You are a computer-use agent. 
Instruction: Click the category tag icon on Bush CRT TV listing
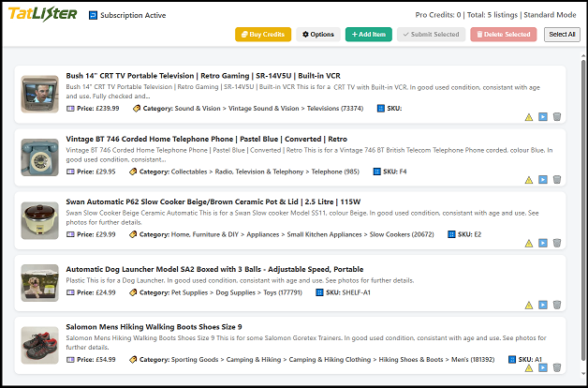pyautogui.click(x=137, y=109)
